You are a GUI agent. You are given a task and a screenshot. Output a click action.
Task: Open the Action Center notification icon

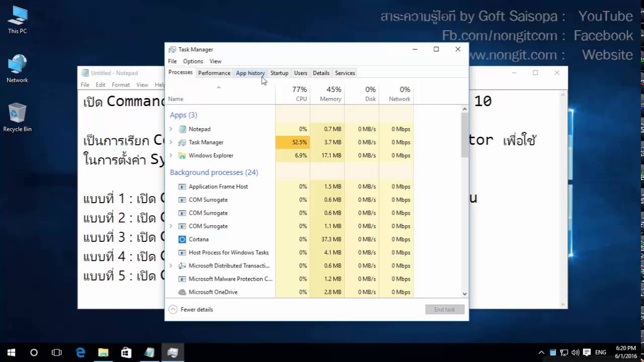(587, 352)
